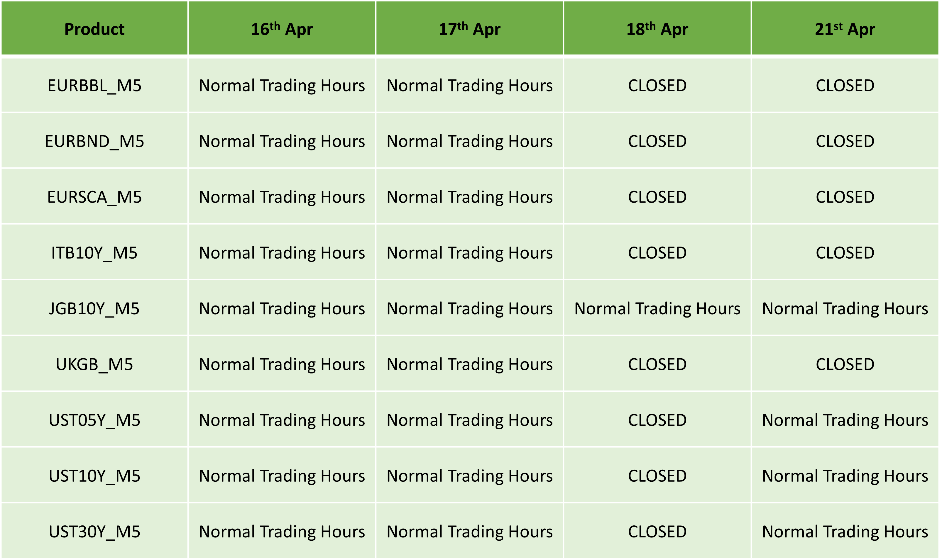This screenshot has width=942, height=560.
Task: Click the 21st Apr column header
Action: (x=845, y=28)
